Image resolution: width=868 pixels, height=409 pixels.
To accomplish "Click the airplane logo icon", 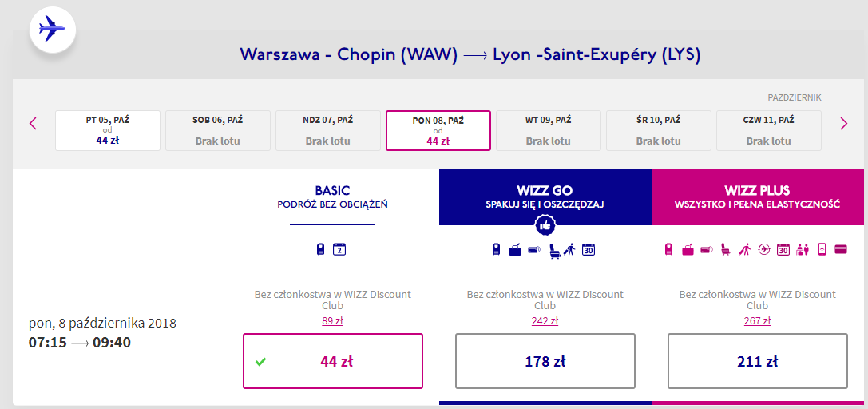I will [x=52, y=30].
